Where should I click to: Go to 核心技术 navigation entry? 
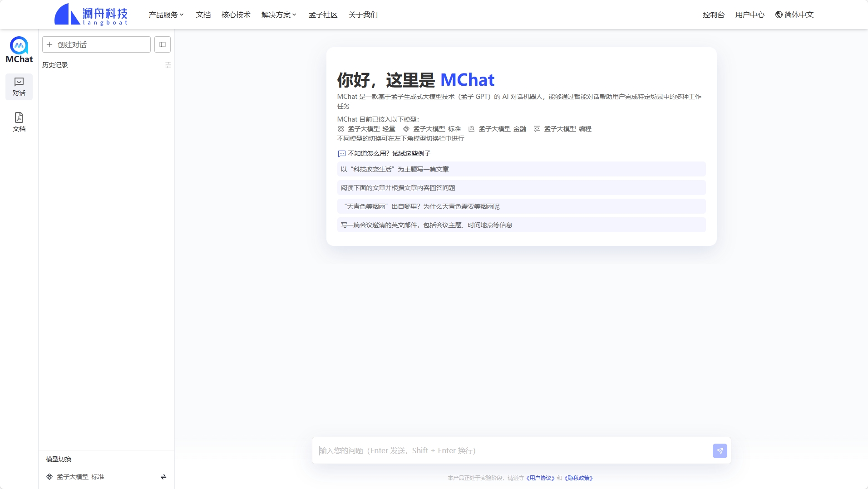tap(235, 15)
